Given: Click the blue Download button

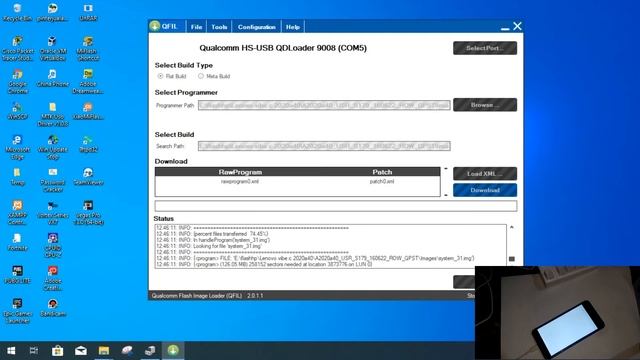Looking at the screenshot, I should (x=485, y=190).
